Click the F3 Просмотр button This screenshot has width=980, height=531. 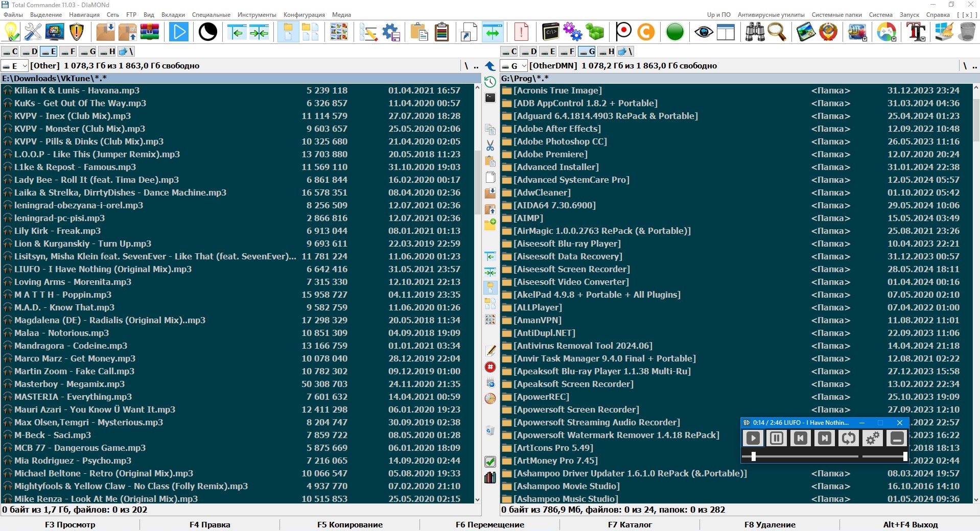click(x=70, y=524)
